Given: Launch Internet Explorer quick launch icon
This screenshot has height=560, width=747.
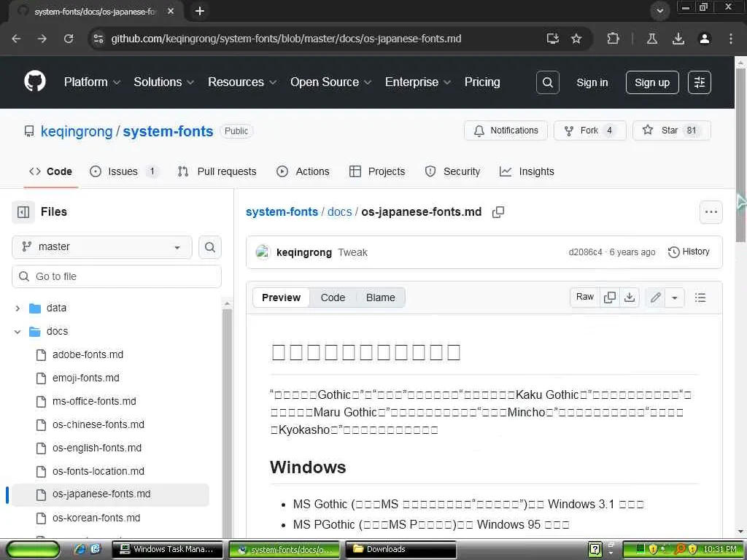Looking at the screenshot, I should [x=80, y=549].
